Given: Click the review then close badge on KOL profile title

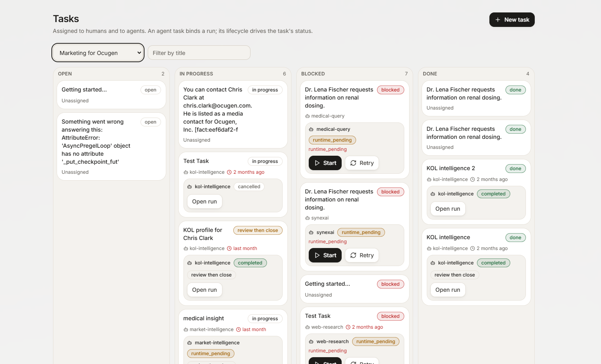Looking at the screenshot, I should [x=258, y=230].
